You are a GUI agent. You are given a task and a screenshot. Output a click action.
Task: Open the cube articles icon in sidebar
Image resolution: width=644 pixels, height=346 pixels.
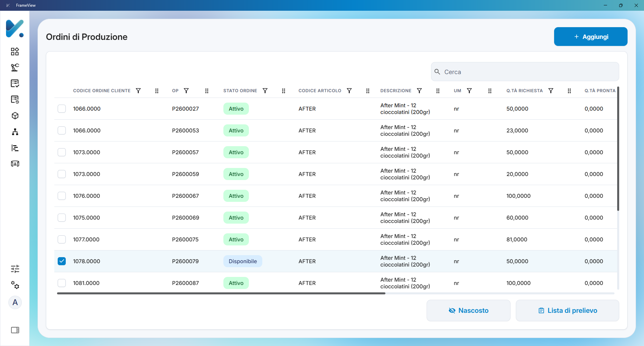pyautogui.click(x=15, y=116)
